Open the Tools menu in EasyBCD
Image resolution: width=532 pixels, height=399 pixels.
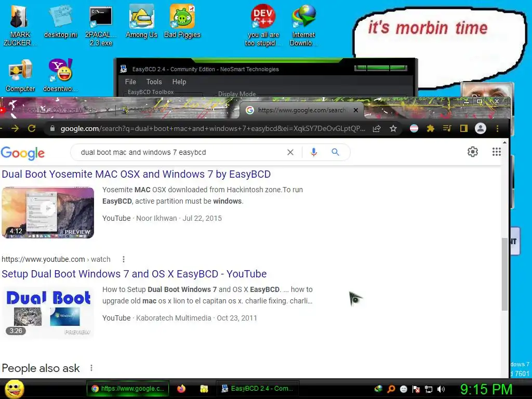[x=154, y=82]
